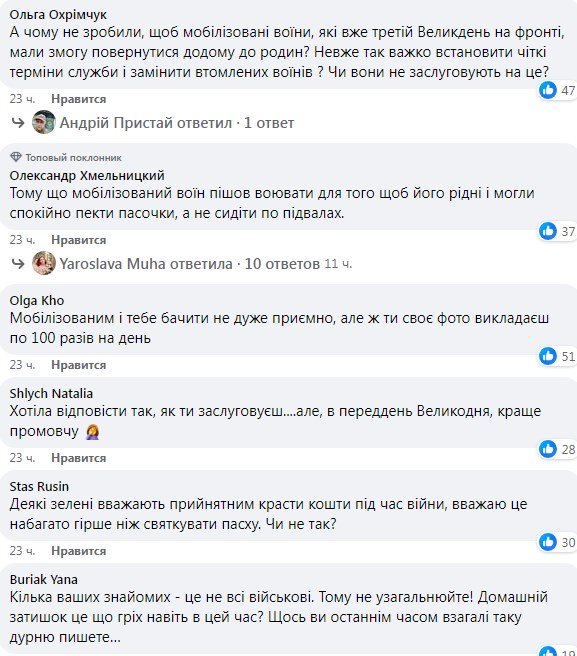Viewport: 577px width, 656px height.
Task: Like Ольга Охрімчук's comment via Нравится
Action: [x=79, y=99]
